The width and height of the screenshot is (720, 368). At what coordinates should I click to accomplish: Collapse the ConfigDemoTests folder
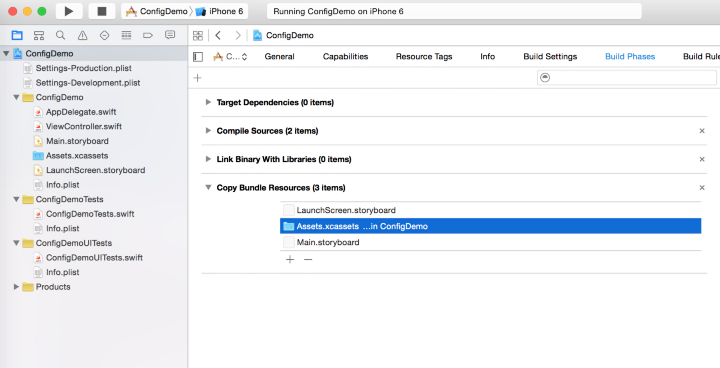pos(17,199)
